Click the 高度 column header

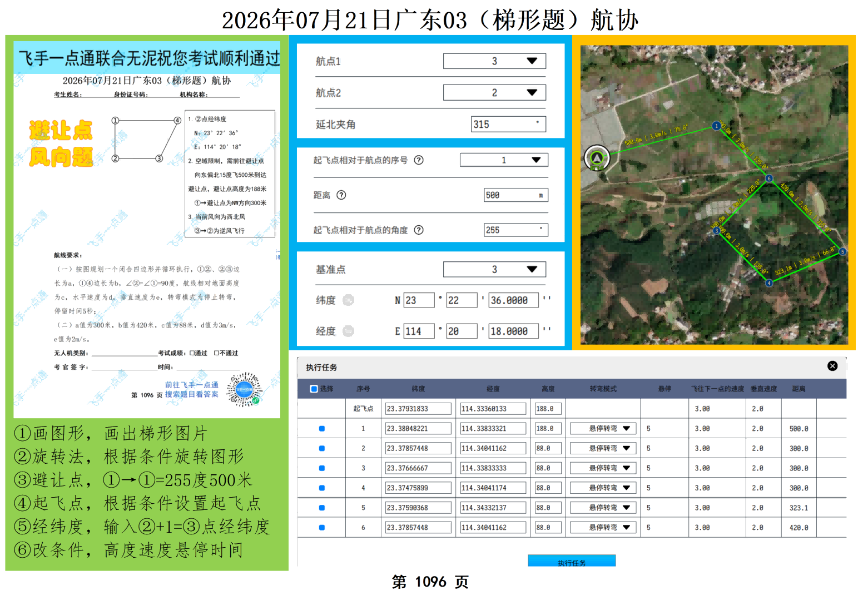point(548,389)
